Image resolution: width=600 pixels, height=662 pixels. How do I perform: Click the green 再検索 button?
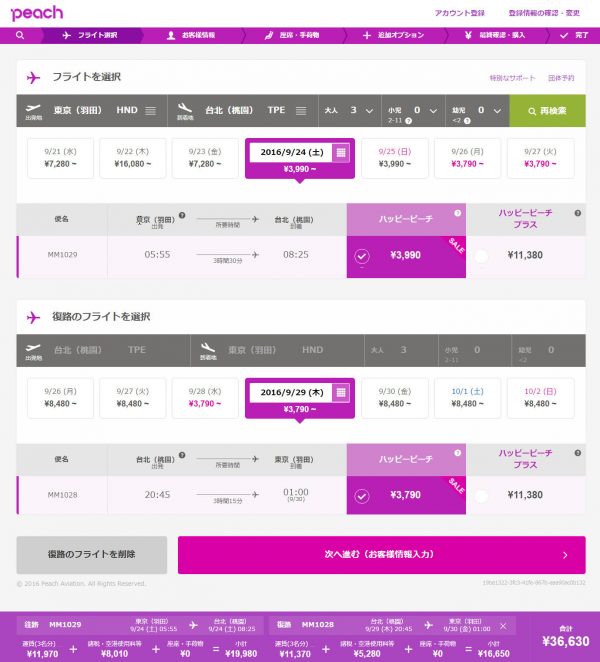[547, 111]
